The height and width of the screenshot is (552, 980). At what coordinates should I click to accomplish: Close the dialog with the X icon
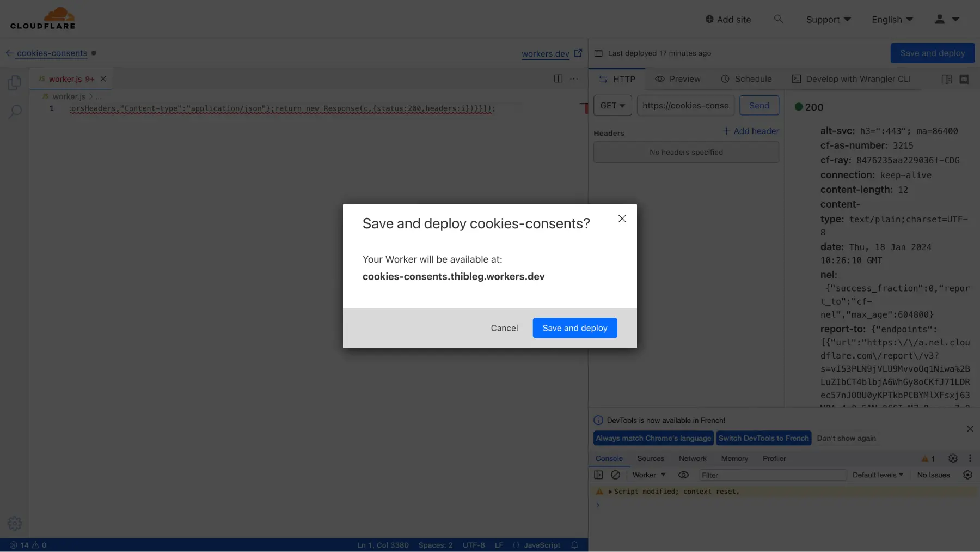[622, 219]
